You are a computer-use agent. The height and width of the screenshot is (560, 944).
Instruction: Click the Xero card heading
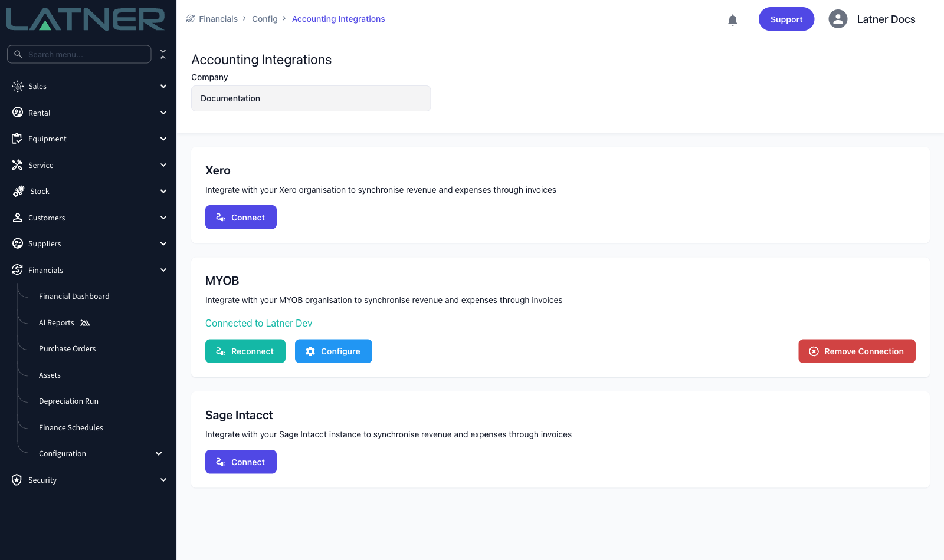pos(218,170)
